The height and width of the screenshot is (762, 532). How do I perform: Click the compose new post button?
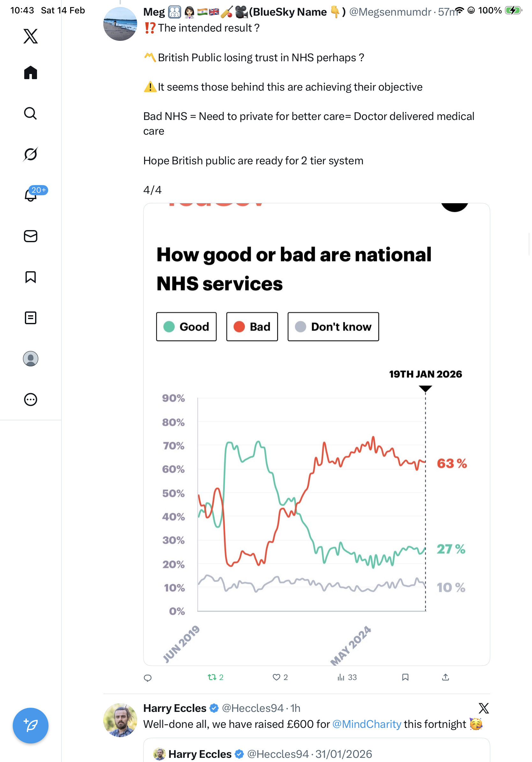[x=31, y=726]
